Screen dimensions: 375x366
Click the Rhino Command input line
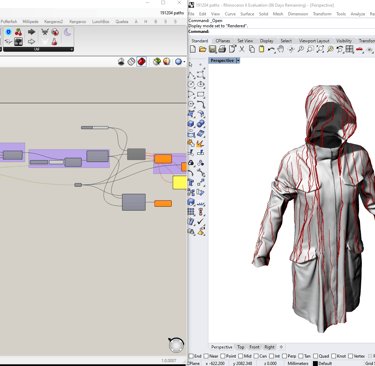pyautogui.click(x=281, y=31)
